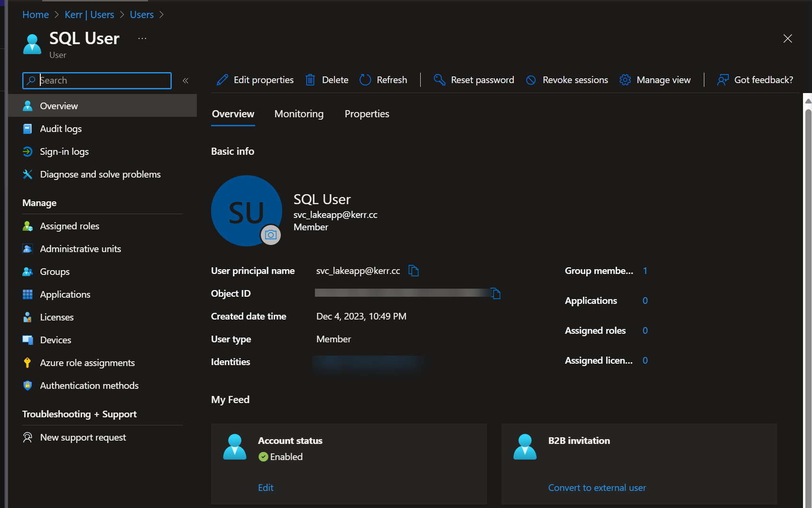This screenshot has height=508, width=812.
Task: Click the Delete trash can icon
Action: (310, 80)
